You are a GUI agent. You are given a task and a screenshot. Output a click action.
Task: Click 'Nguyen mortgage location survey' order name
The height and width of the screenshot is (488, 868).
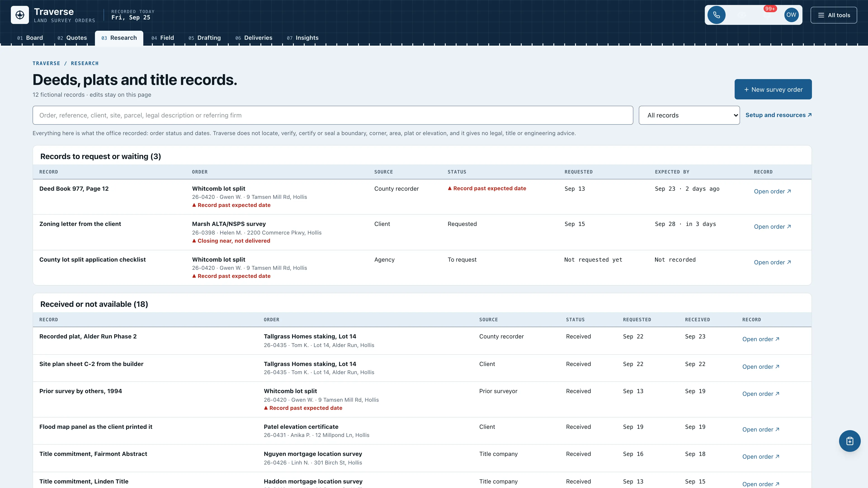coord(313,454)
